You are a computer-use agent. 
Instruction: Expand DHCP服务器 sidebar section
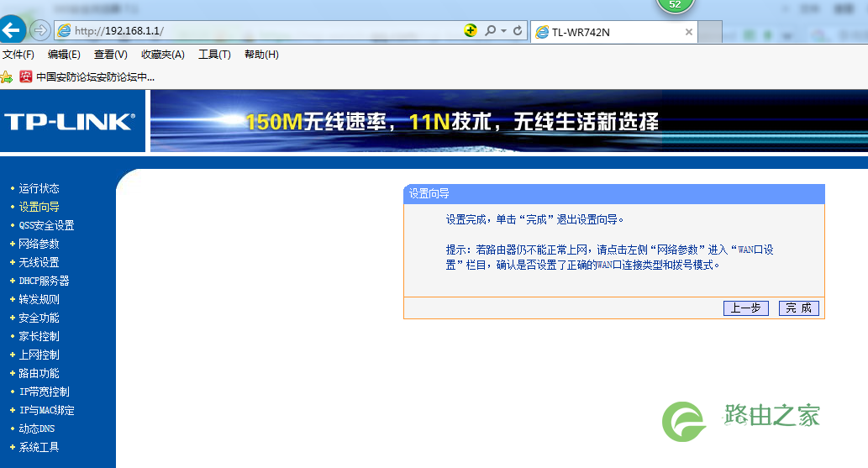(45, 281)
